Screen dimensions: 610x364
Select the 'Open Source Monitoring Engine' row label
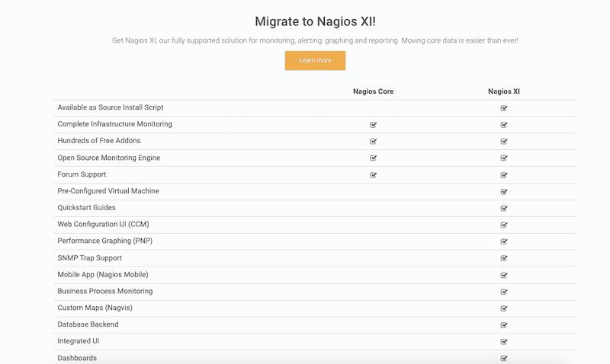(109, 158)
